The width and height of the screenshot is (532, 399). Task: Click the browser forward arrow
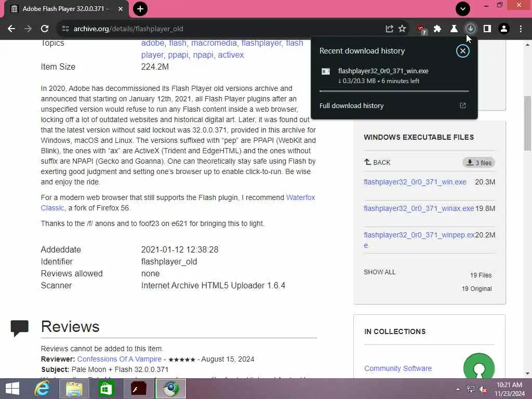pyautogui.click(x=28, y=29)
